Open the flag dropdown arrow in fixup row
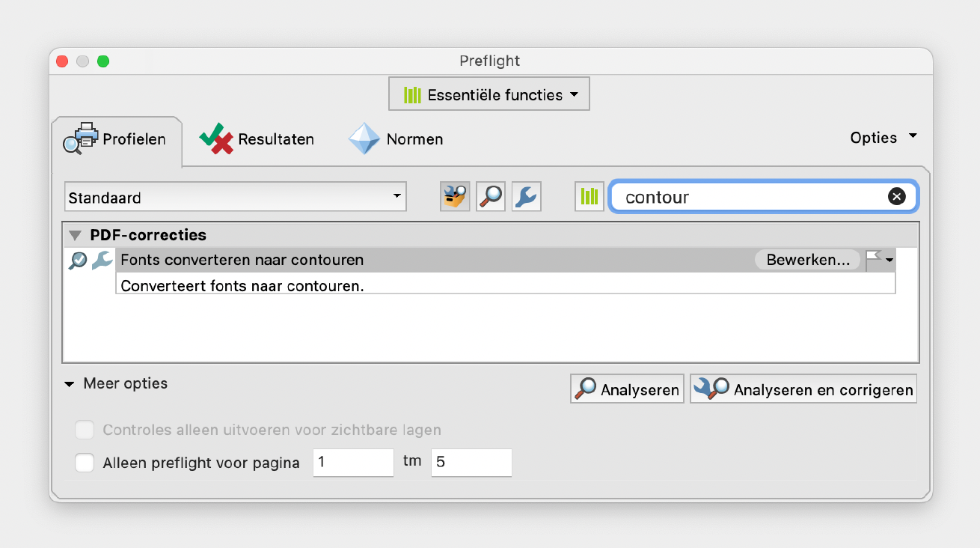The height and width of the screenshot is (548, 980). click(x=889, y=260)
